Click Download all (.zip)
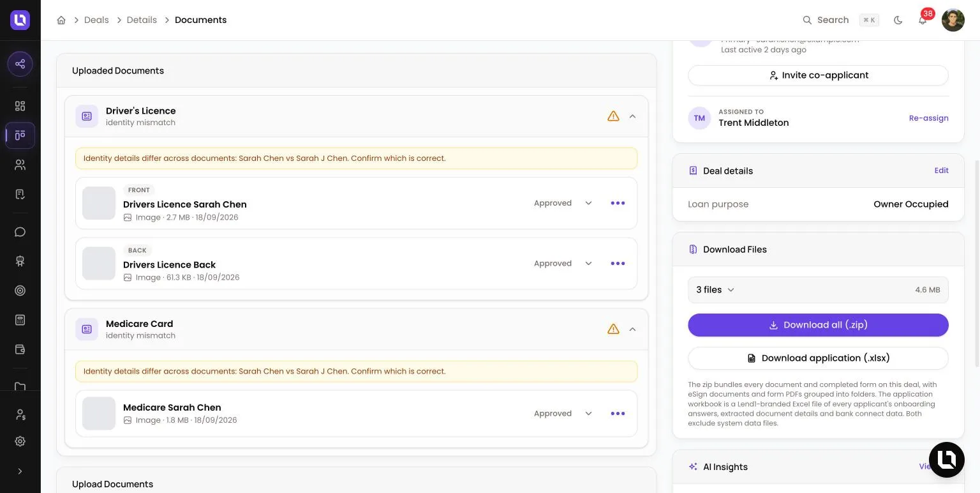980x493 pixels. click(x=818, y=325)
